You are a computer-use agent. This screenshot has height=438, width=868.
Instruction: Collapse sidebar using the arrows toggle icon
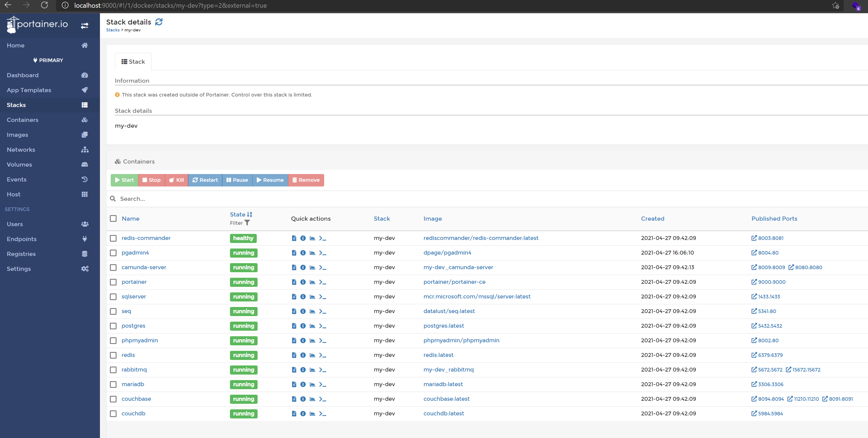[x=84, y=25]
